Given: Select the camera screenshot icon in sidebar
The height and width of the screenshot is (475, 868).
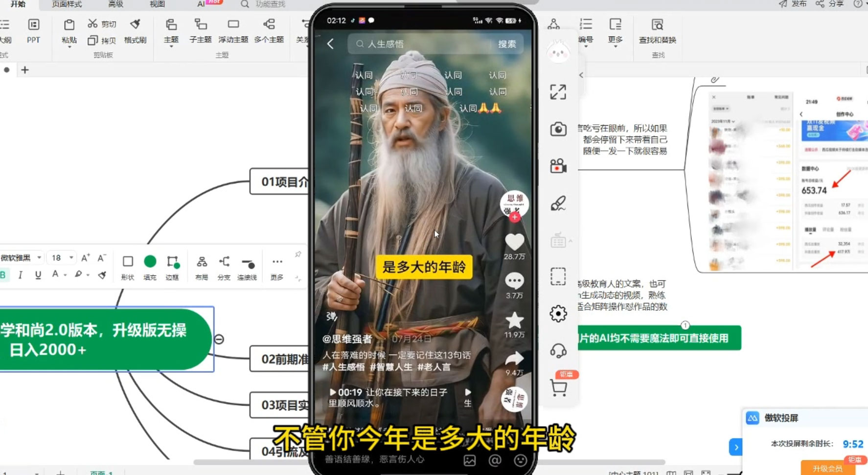Looking at the screenshot, I should pyautogui.click(x=558, y=129).
